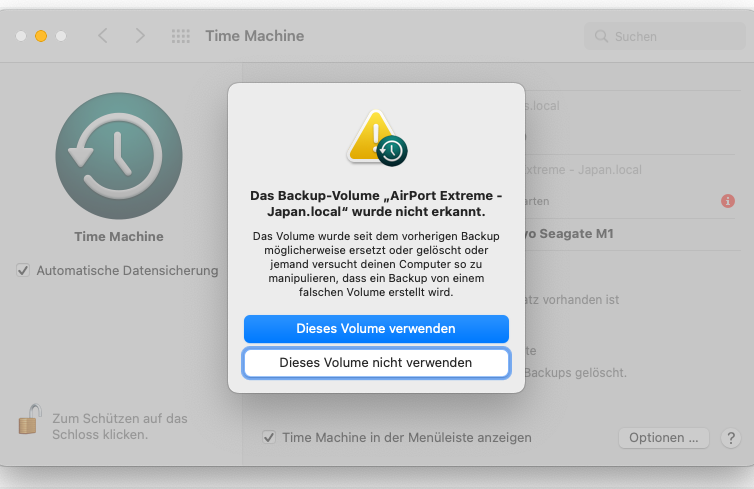Open help with the question mark button

pyautogui.click(x=731, y=438)
